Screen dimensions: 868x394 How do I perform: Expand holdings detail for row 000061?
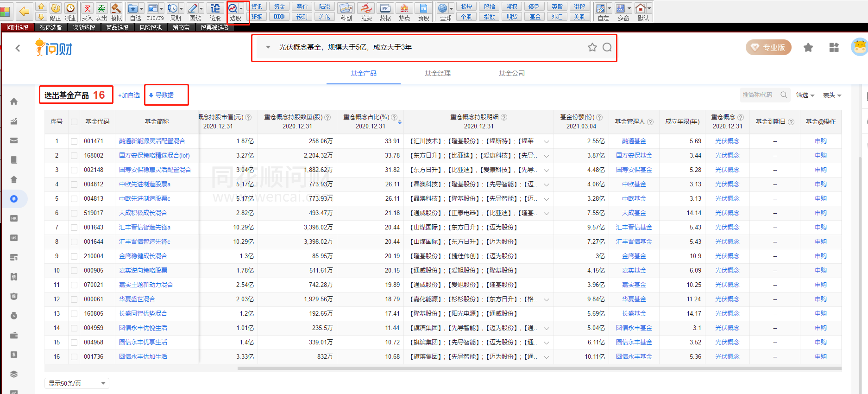[x=547, y=299]
